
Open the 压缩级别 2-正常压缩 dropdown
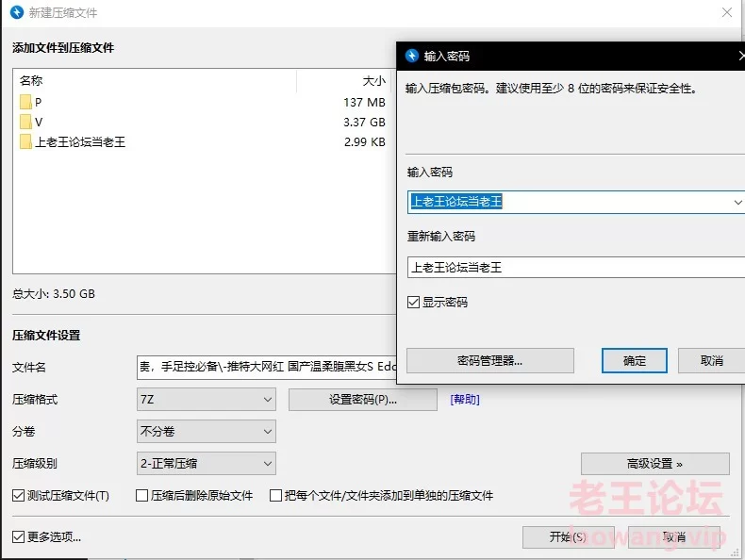[x=207, y=463]
